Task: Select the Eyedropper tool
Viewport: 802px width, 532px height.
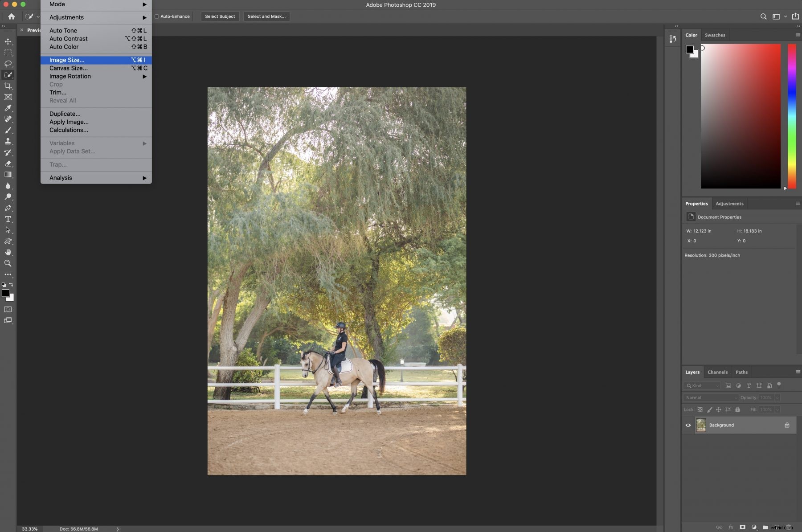Action: point(8,108)
